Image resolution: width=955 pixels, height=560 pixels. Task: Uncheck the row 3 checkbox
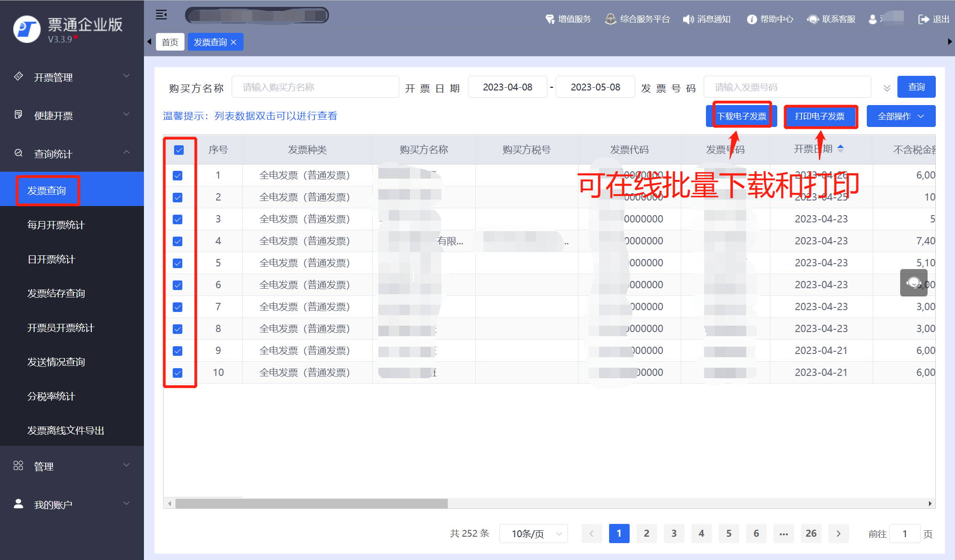click(x=178, y=219)
